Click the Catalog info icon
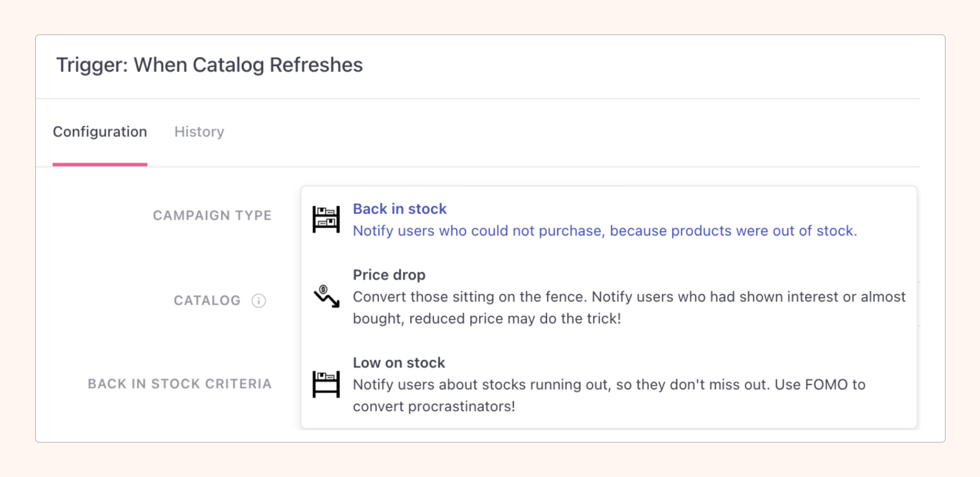Screen dimensions: 980x477 [258, 301]
